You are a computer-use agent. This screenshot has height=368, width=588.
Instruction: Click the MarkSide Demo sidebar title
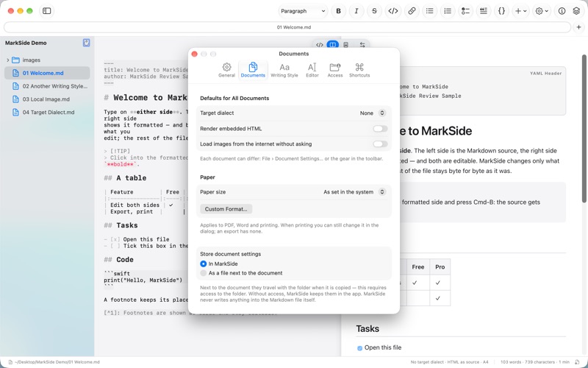click(26, 43)
